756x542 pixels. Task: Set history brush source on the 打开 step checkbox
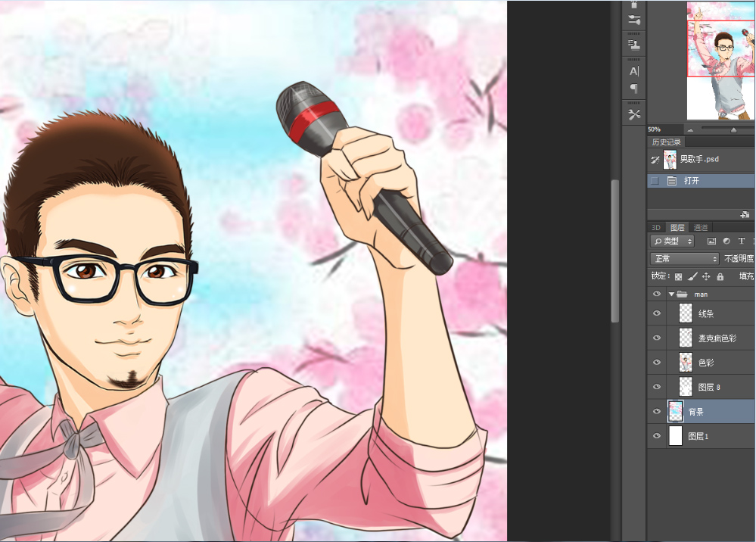pyautogui.click(x=655, y=181)
